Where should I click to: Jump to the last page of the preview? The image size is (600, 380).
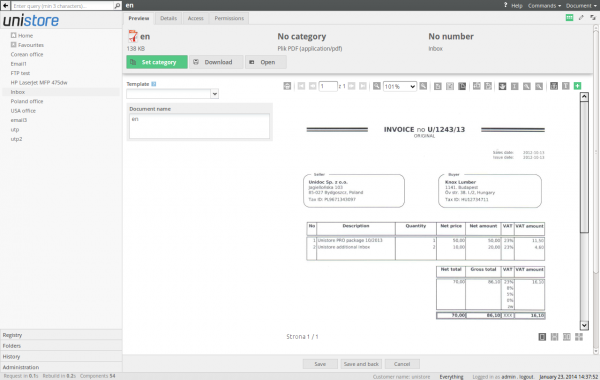(363, 86)
